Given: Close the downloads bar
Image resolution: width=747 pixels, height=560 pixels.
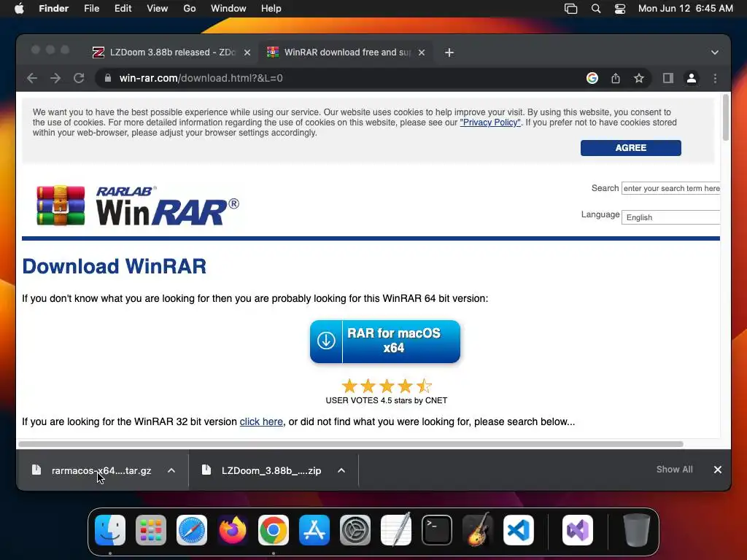Looking at the screenshot, I should (718, 470).
